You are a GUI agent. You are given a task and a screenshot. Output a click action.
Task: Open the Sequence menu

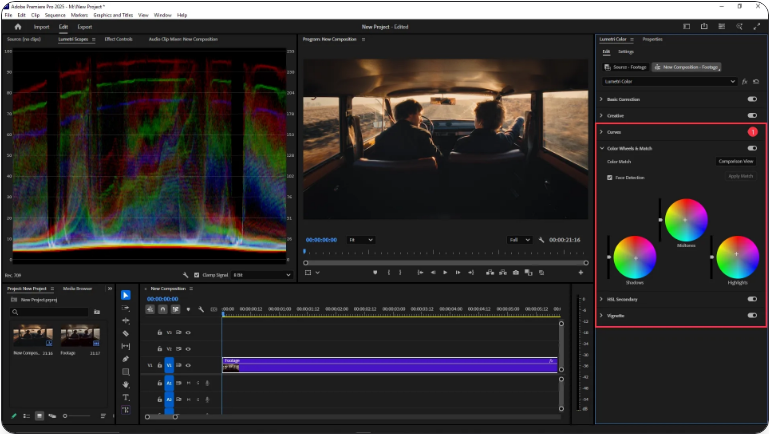[53, 15]
